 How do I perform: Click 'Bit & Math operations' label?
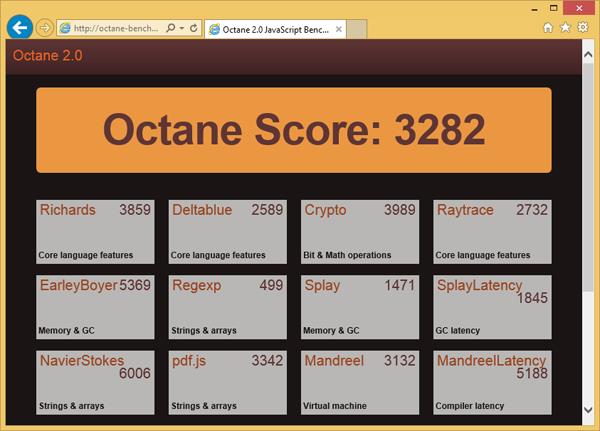click(347, 255)
